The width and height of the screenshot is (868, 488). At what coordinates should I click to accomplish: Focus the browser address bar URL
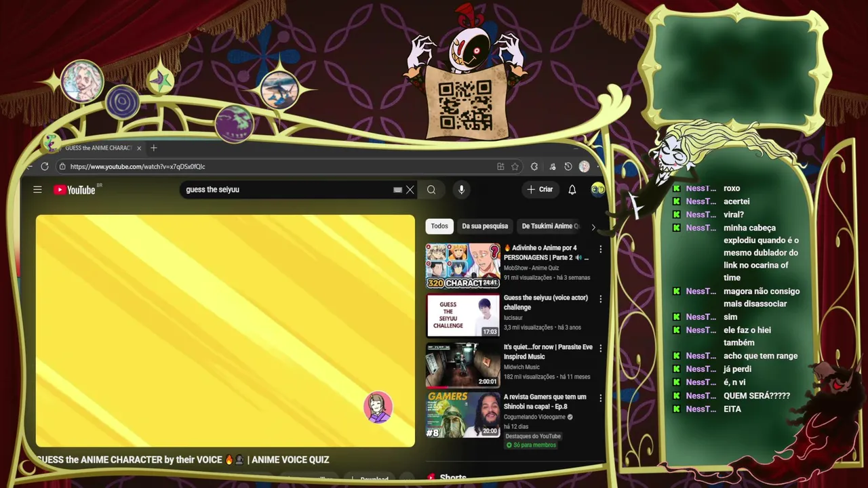[x=138, y=166]
